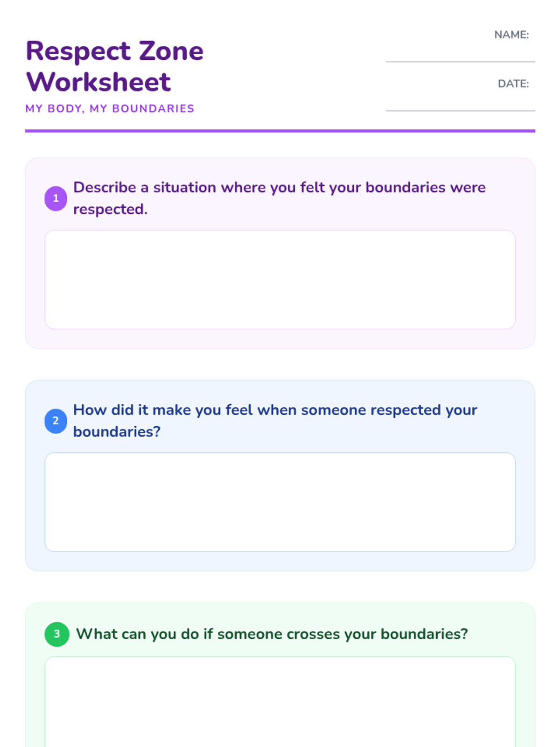Click the word 'Worksheet' in the title
560x747 pixels.
click(98, 82)
